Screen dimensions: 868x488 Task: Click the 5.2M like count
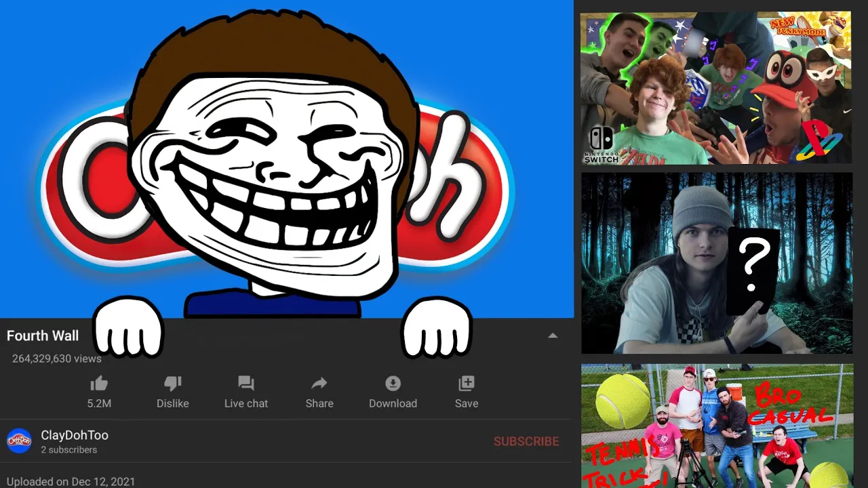(x=99, y=403)
